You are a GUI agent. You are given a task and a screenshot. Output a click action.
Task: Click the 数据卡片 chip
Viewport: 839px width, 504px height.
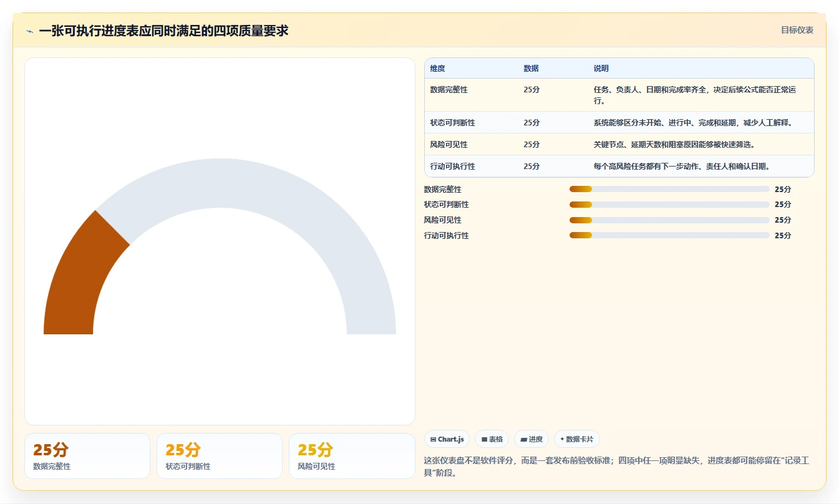[577, 439]
